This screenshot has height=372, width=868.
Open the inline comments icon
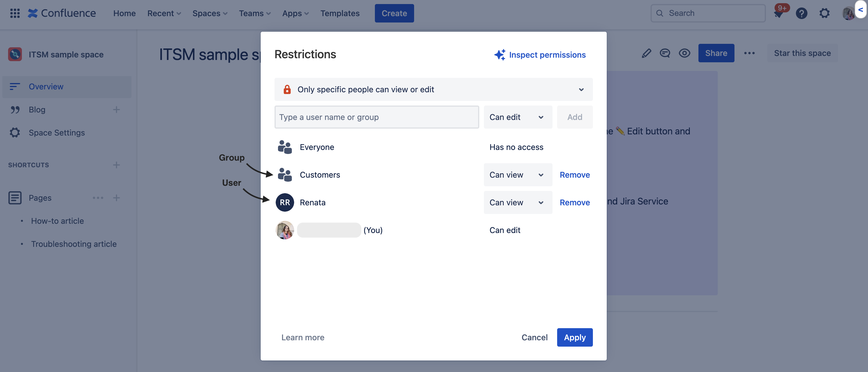pyautogui.click(x=665, y=53)
